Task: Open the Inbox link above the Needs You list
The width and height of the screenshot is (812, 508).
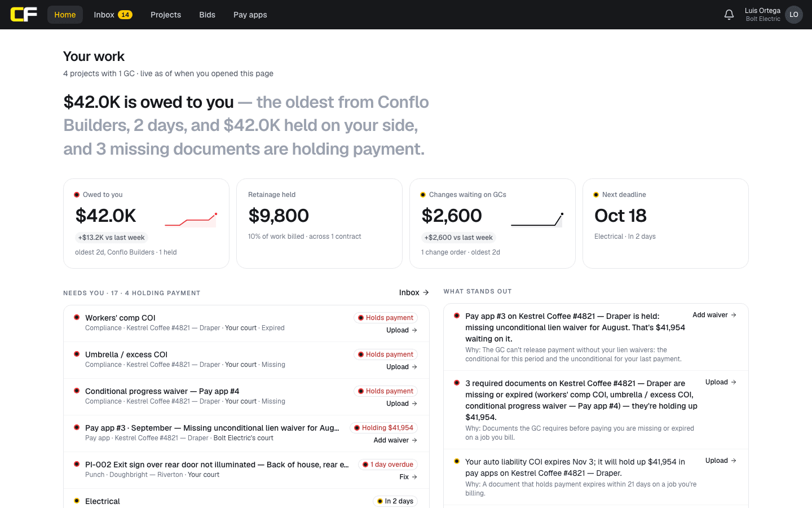Action: point(414,292)
